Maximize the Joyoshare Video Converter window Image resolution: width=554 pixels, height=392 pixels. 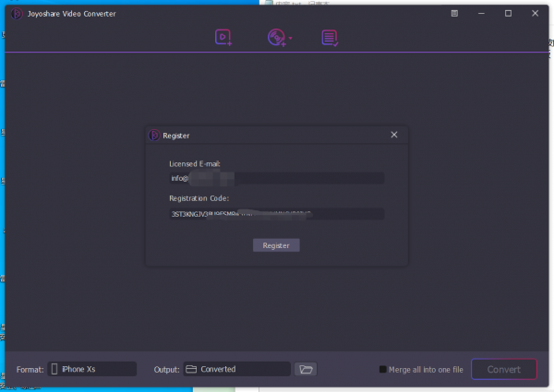pos(508,14)
